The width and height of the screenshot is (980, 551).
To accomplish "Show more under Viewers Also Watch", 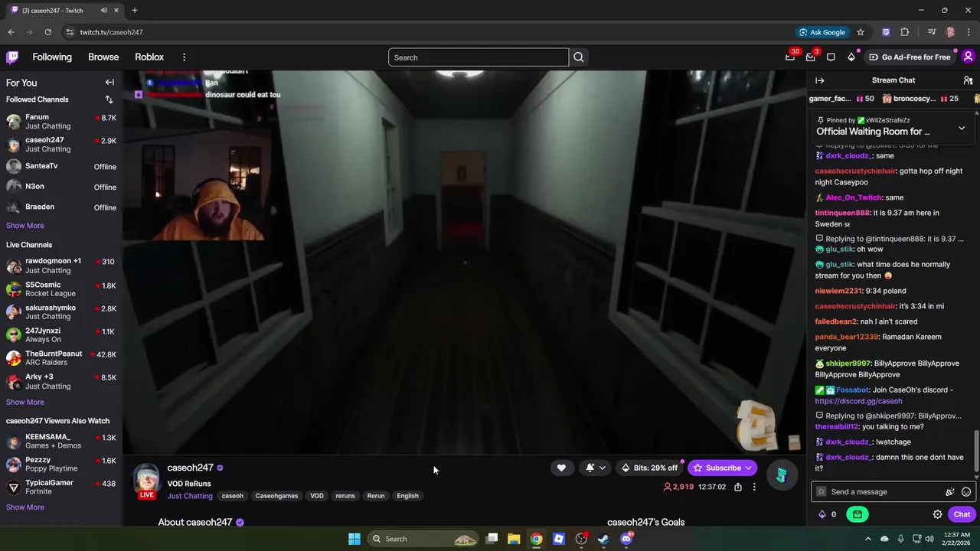I will [x=25, y=507].
